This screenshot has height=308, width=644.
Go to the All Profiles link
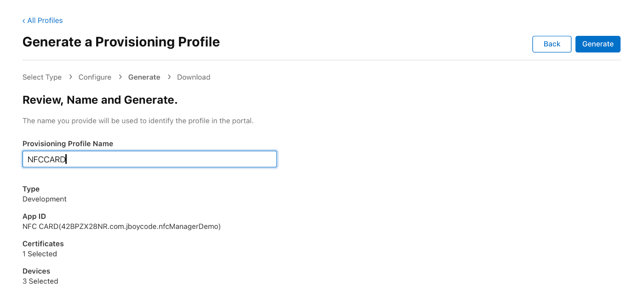45,20
